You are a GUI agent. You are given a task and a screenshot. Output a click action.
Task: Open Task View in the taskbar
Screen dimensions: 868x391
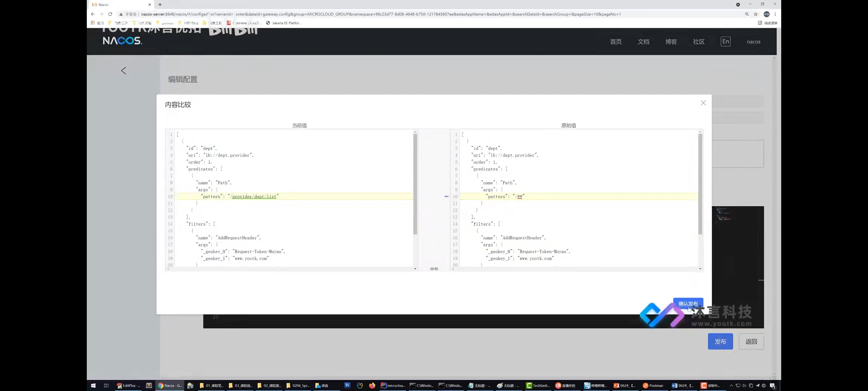click(106, 386)
